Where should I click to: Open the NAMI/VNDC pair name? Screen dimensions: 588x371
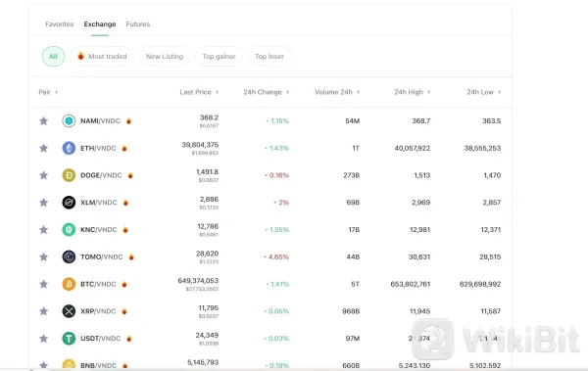point(100,120)
